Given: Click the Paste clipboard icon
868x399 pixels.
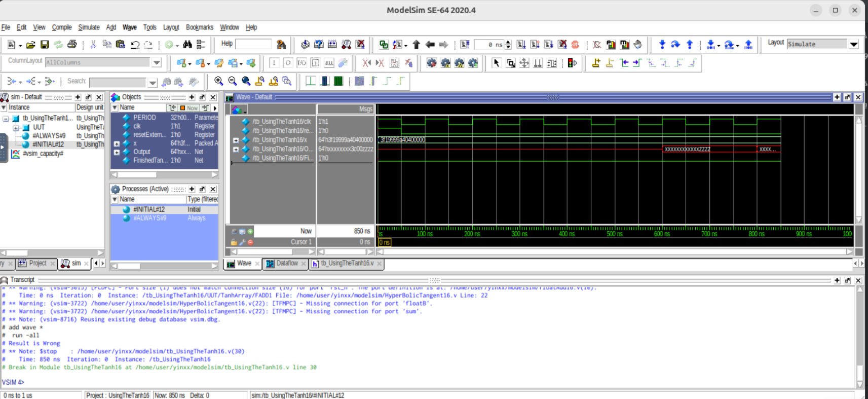Looking at the screenshot, I should pos(121,45).
